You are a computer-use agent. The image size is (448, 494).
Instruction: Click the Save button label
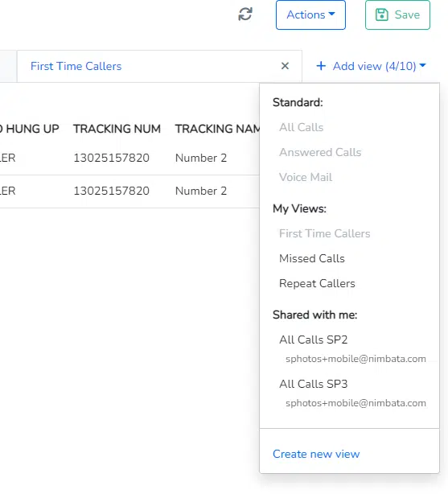point(407,14)
